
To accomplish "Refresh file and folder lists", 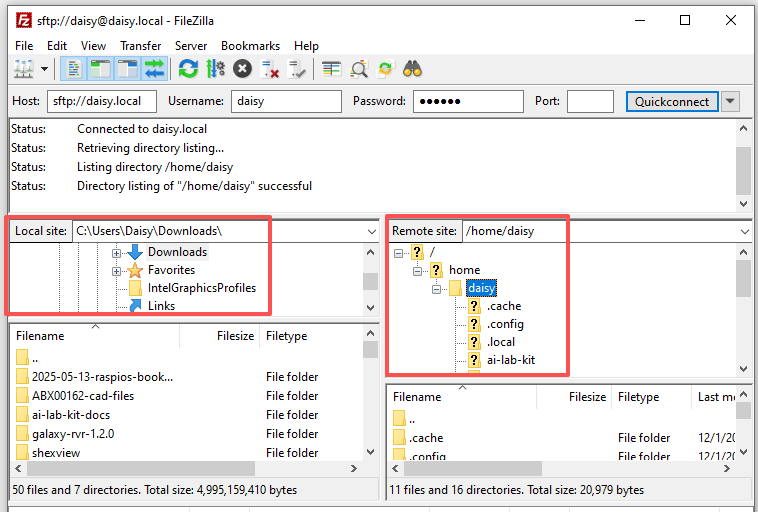I will [x=188, y=69].
